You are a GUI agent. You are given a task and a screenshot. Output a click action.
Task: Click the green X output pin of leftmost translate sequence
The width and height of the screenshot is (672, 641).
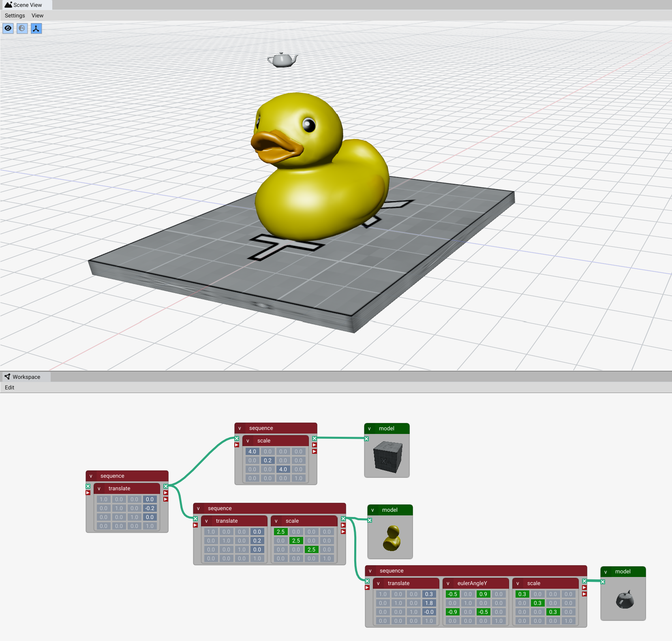(166, 486)
